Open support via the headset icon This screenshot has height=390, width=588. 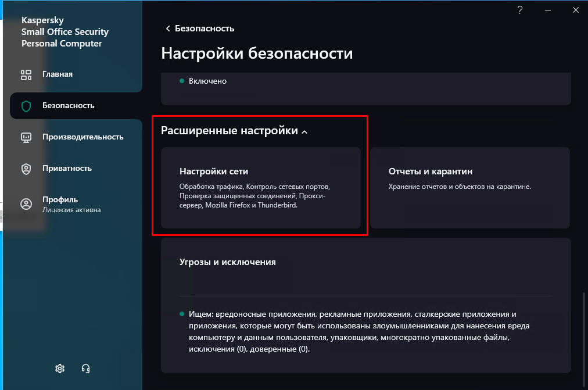pyautogui.click(x=86, y=368)
